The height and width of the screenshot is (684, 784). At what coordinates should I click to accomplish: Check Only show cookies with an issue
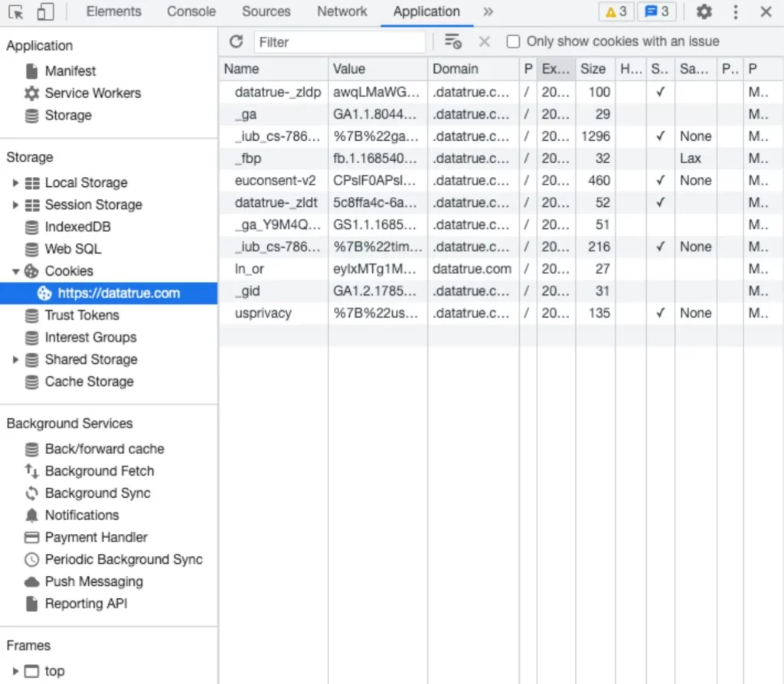(x=513, y=41)
